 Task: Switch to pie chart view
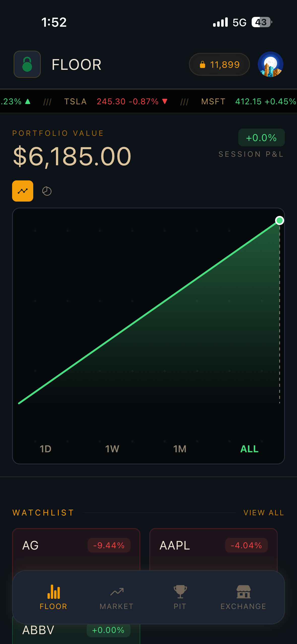pos(47,191)
